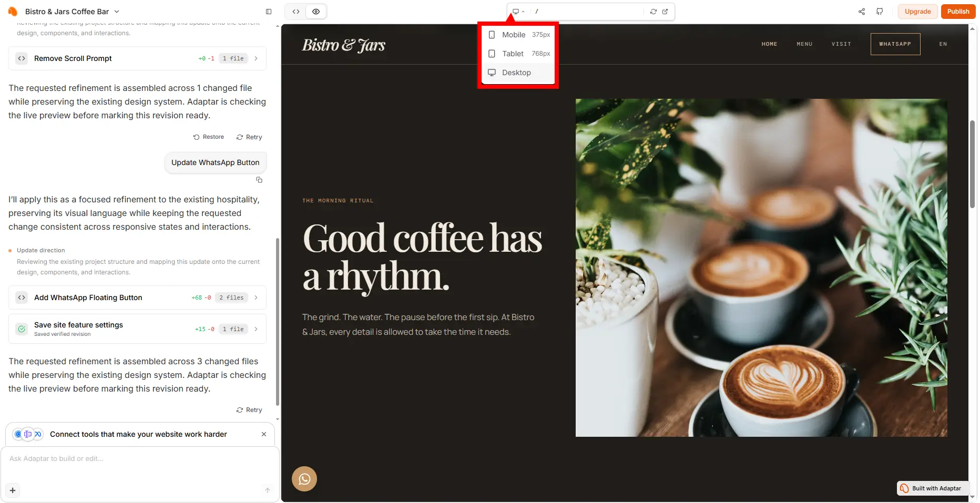This screenshot has height=503, width=980.
Task: Click the WHATSAPP nav button
Action: [895, 44]
